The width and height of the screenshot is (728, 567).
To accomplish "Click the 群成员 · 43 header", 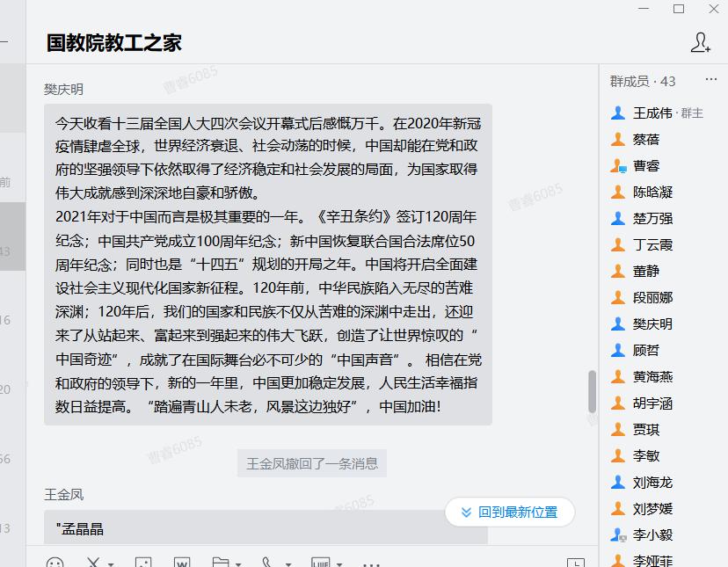I will click(643, 81).
